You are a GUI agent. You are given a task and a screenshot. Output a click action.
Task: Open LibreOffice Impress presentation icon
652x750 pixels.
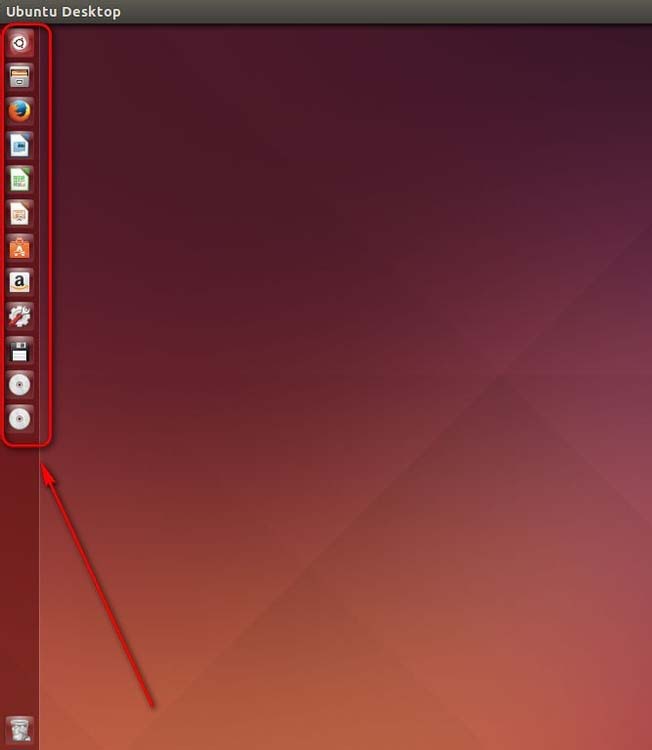coord(20,214)
